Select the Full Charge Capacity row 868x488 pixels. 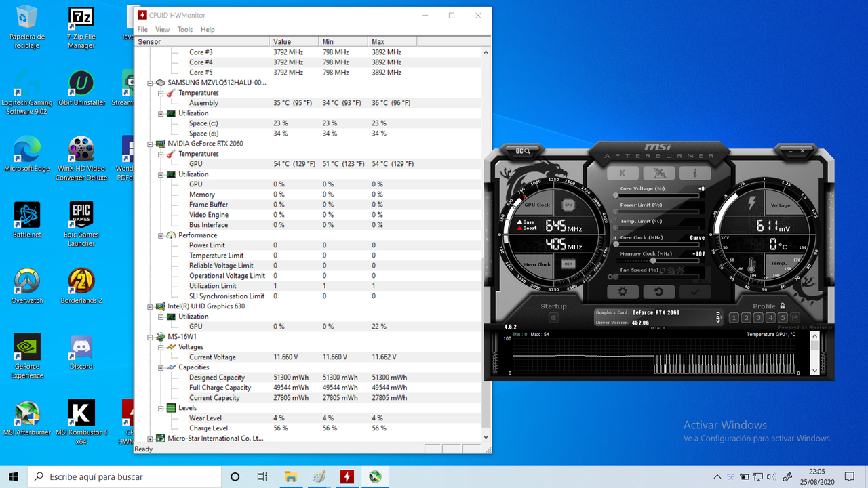308,388
